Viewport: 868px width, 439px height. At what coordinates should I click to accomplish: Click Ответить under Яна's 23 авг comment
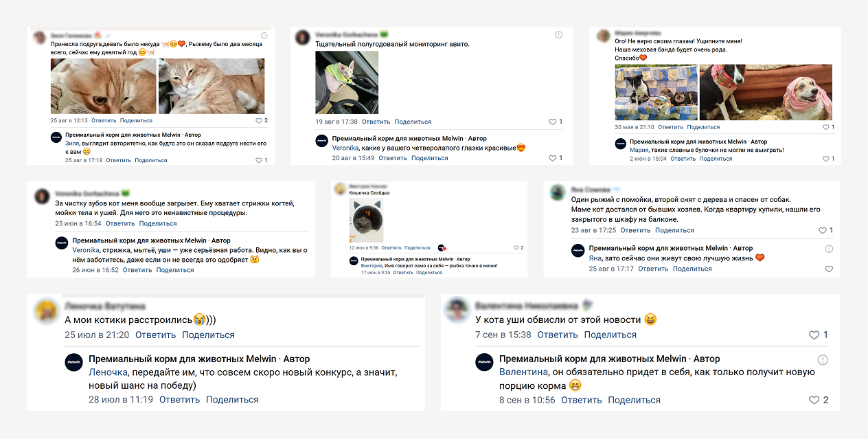[x=635, y=230]
